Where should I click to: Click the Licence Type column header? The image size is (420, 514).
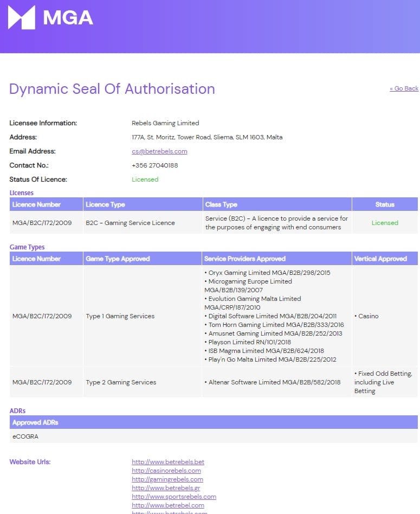click(143, 204)
